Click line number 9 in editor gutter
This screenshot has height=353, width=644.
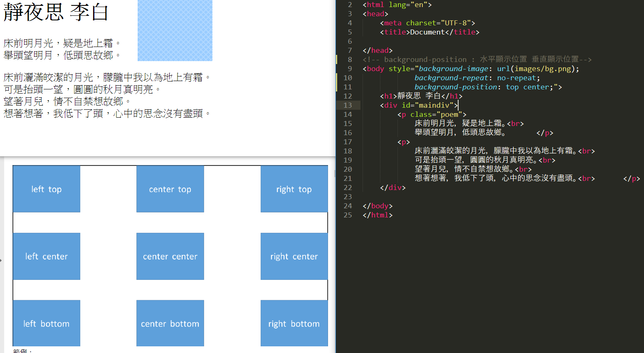pyautogui.click(x=350, y=69)
